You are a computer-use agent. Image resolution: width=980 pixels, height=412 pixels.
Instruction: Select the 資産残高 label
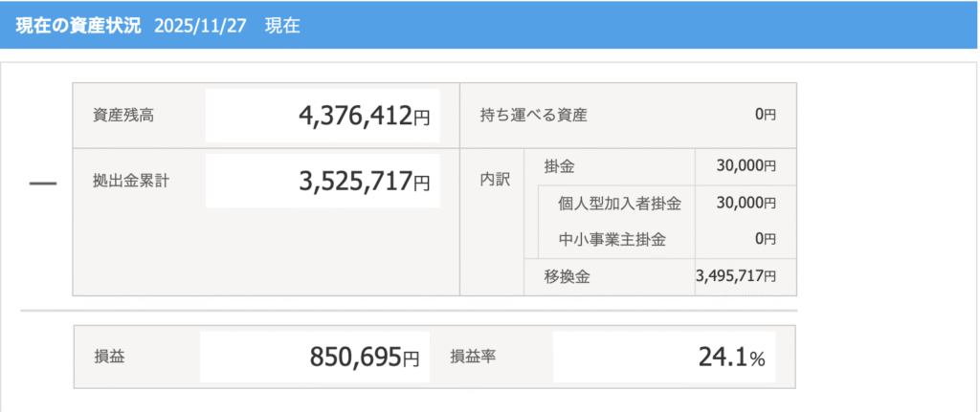point(123,116)
